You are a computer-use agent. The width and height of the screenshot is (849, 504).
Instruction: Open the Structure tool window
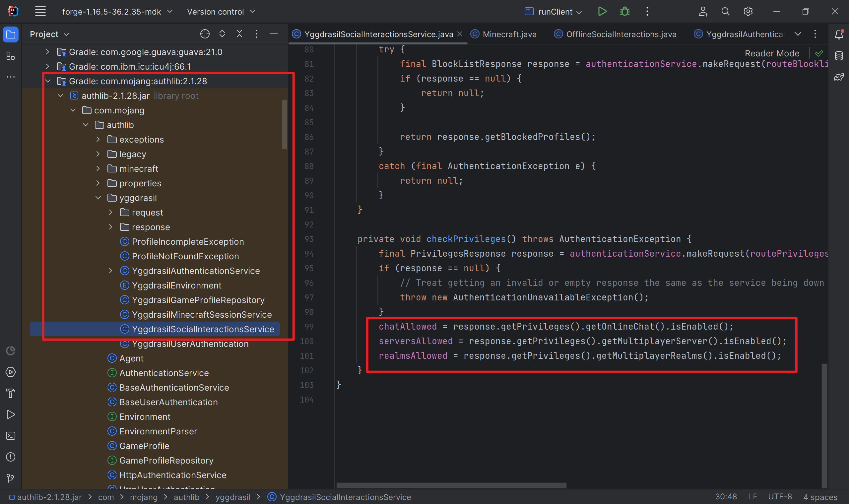(11, 56)
